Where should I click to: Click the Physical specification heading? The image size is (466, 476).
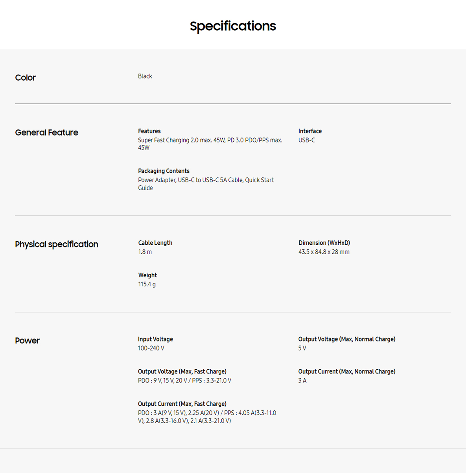[57, 244]
